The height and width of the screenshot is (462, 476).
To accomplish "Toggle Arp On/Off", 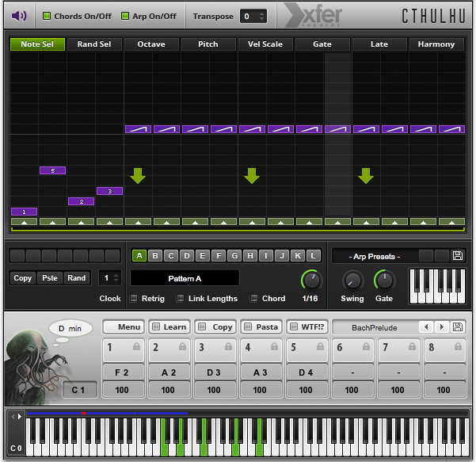I will click(125, 16).
